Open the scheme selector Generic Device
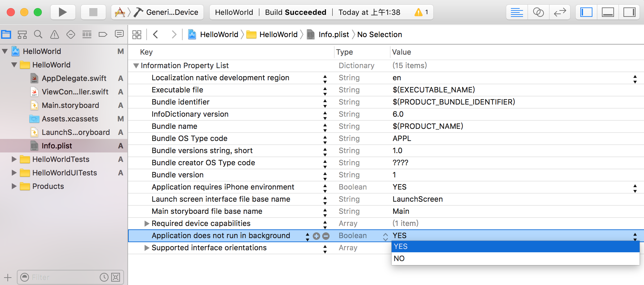The width and height of the screenshot is (644, 285). [157, 12]
